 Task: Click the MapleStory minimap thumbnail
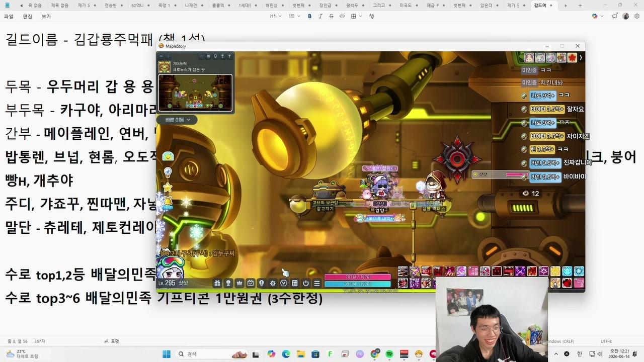pyautogui.click(x=195, y=93)
